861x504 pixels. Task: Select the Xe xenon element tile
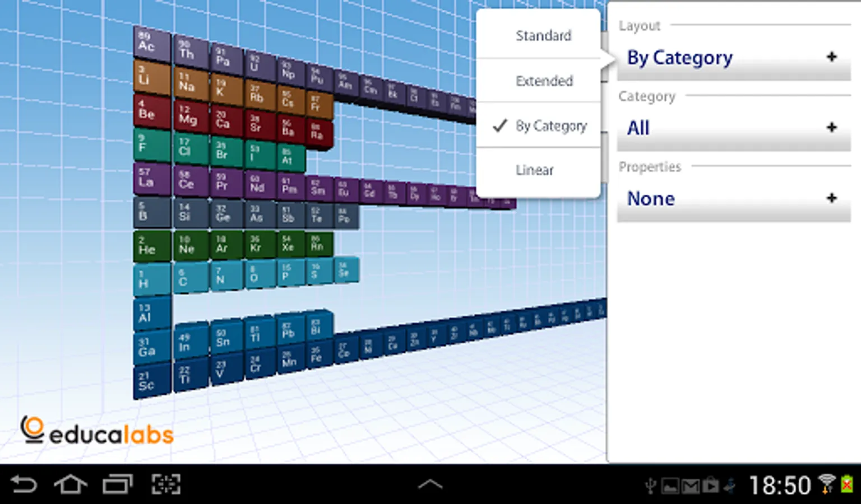[x=291, y=244]
